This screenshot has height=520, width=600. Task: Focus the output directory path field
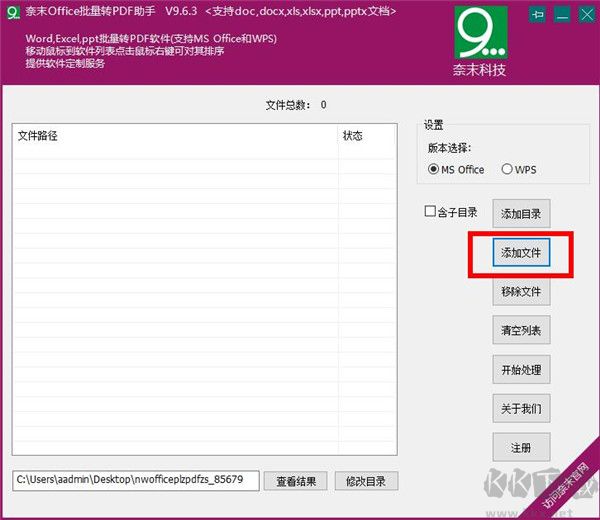136,481
